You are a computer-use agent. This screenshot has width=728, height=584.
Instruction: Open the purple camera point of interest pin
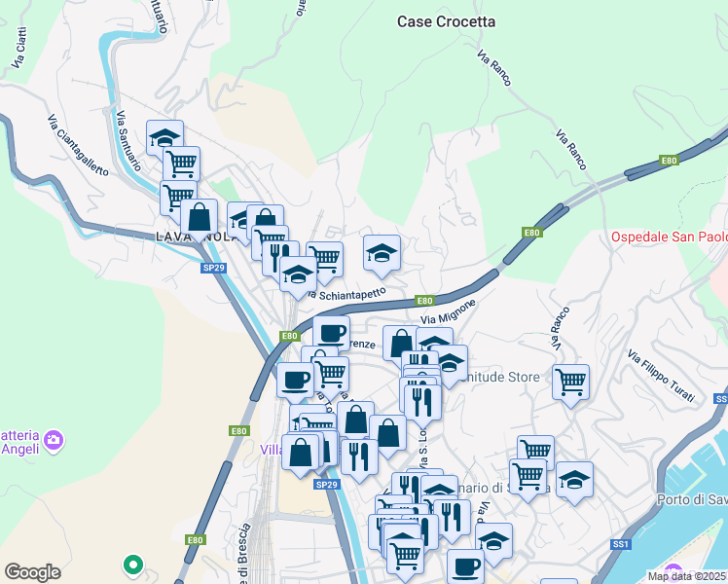[54, 441]
